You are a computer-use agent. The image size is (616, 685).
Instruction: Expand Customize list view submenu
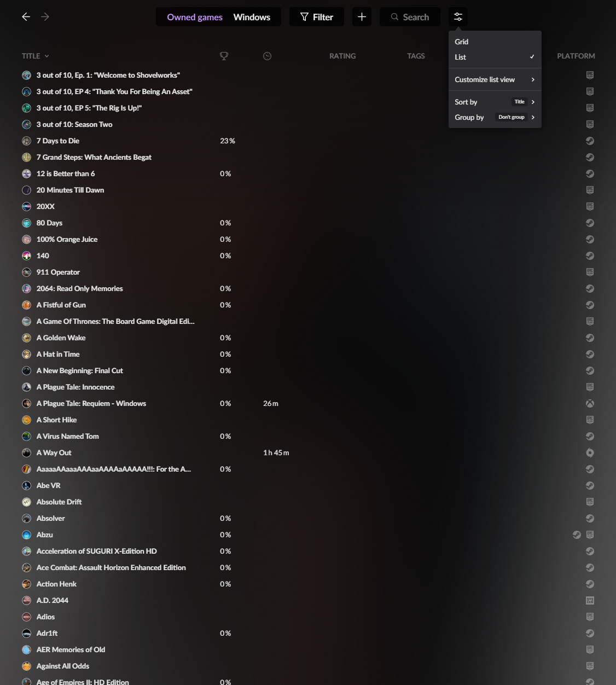(495, 79)
